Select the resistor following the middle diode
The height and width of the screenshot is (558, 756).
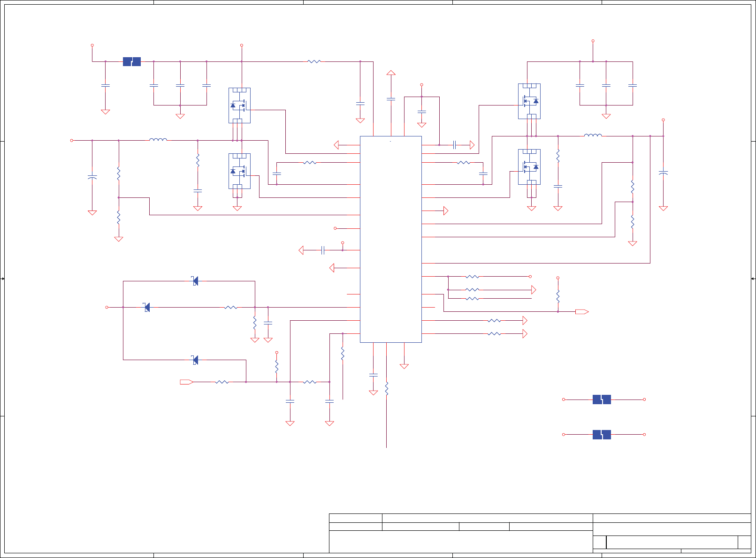pyautogui.click(x=231, y=308)
